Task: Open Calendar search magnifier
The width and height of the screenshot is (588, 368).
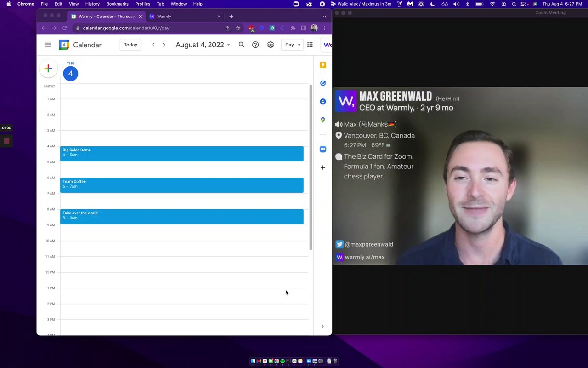Action: (241, 45)
